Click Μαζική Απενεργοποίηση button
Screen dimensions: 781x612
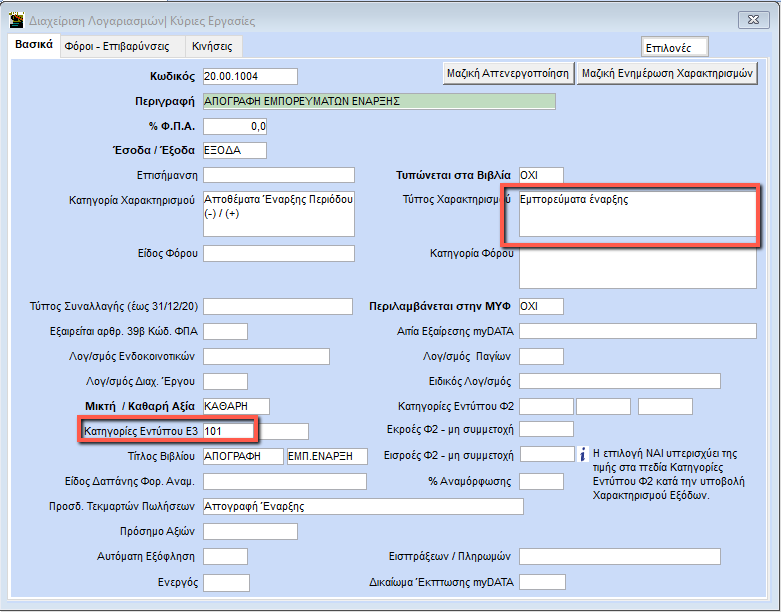point(508,74)
